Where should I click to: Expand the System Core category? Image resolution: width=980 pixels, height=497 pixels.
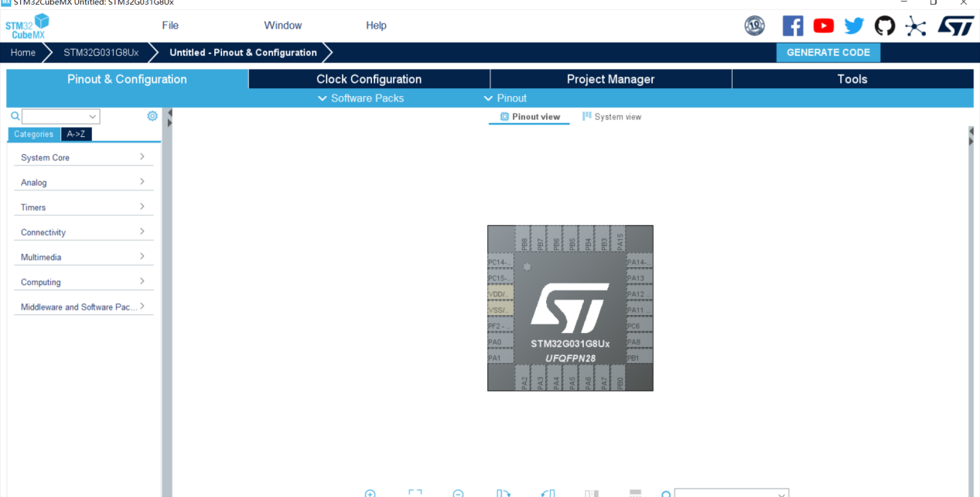pos(83,157)
